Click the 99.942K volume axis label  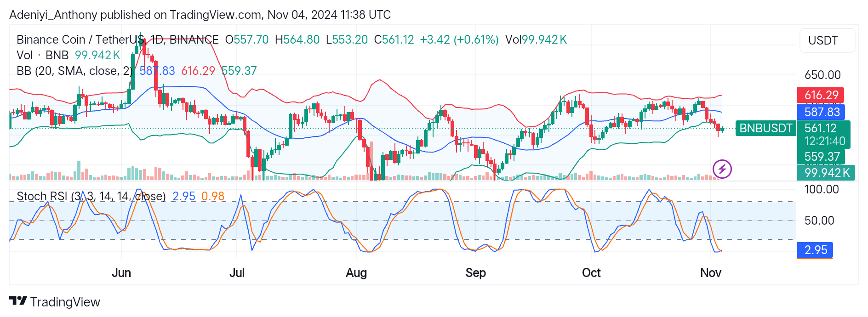click(826, 173)
